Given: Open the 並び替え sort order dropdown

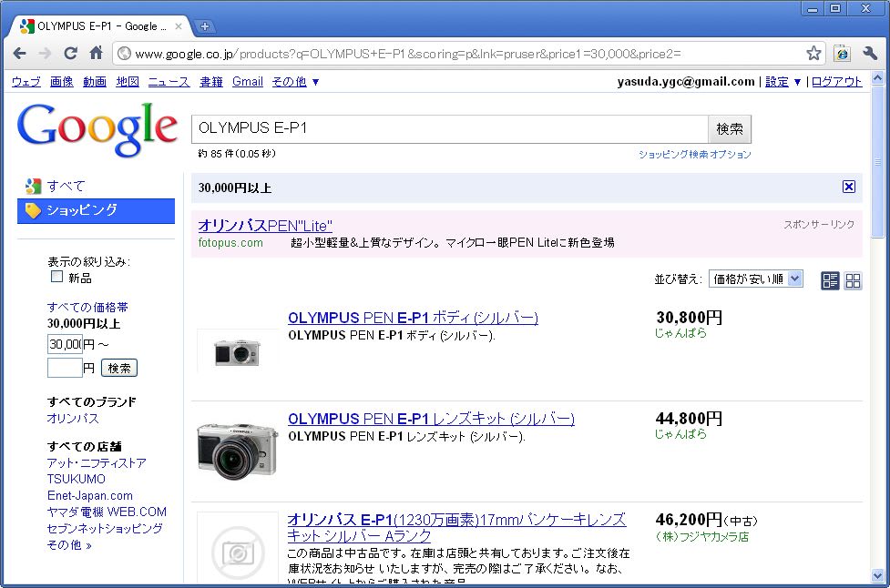Looking at the screenshot, I should click(x=755, y=279).
